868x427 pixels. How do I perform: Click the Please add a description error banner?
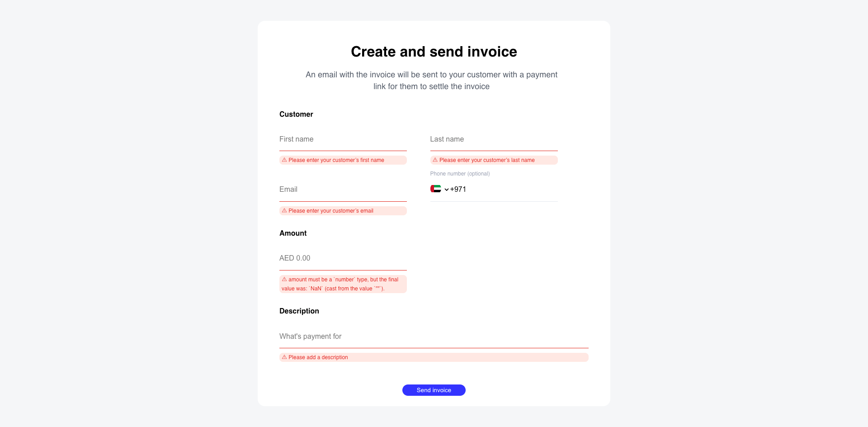[x=434, y=357]
